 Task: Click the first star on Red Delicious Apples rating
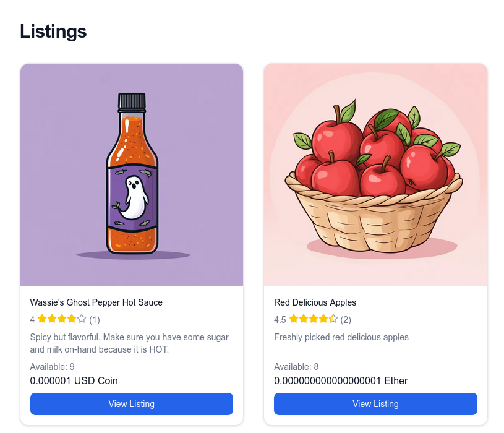[295, 320]
